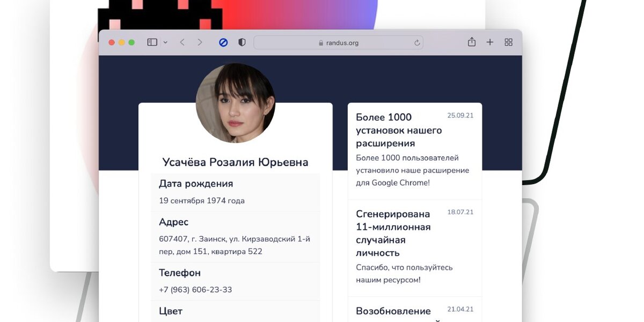
Task: Open the blue blocker extension icon
Action: pos(223,42)
